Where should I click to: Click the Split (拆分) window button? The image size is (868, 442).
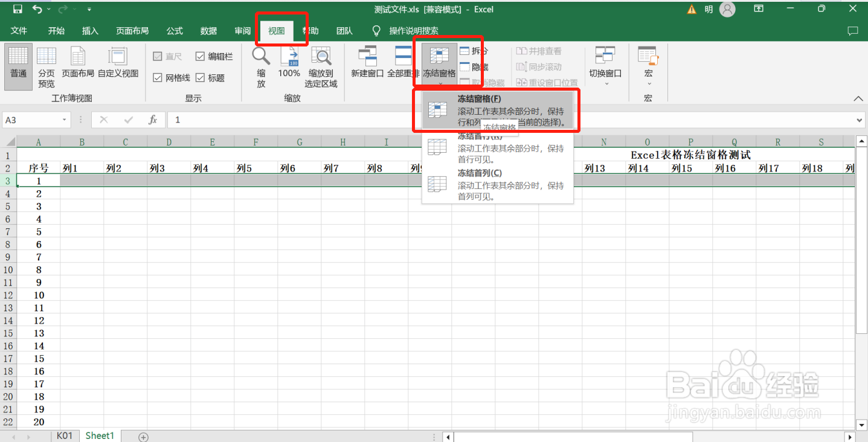point(474,51)
